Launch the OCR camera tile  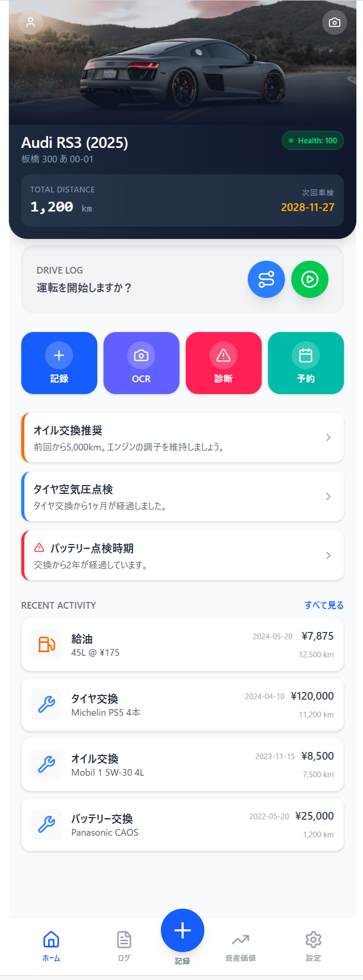[141, 363]
